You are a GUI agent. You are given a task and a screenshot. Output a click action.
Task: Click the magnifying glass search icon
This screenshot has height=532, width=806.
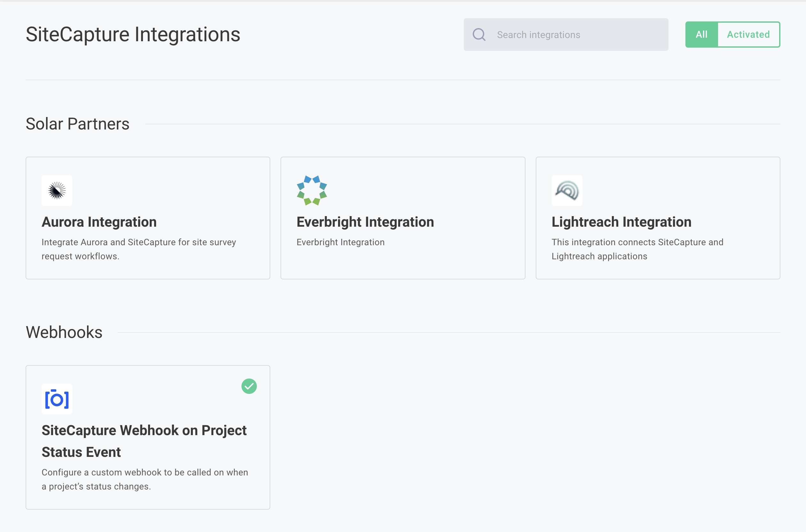click(479, 35)
